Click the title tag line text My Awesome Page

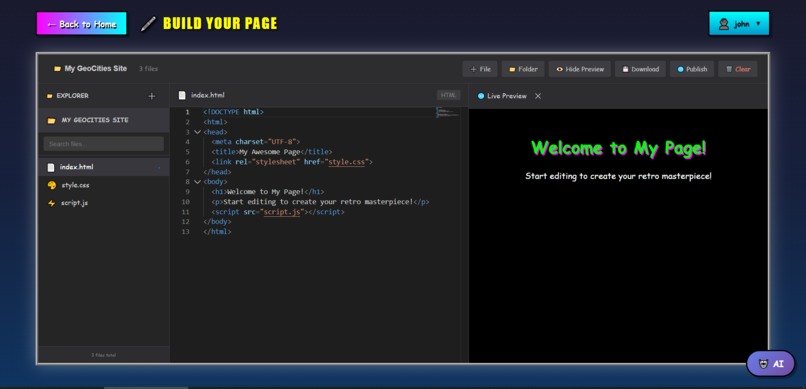(x=269, y=152)
